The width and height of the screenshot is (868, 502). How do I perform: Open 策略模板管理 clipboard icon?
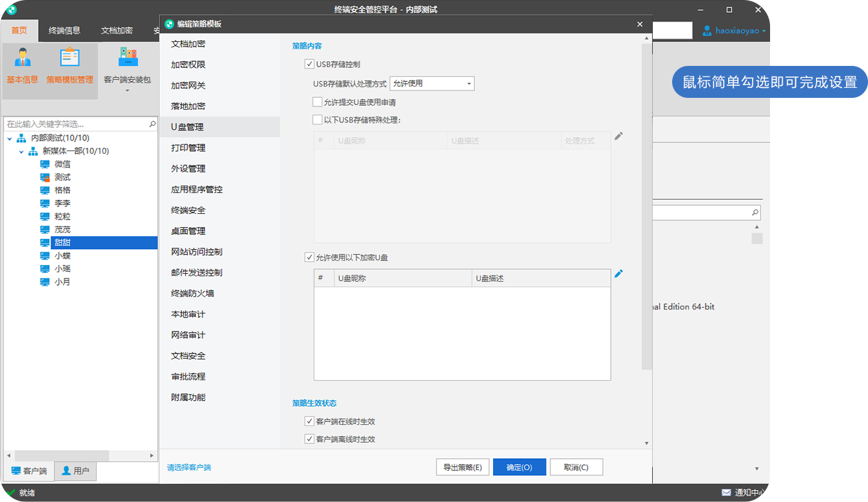point(70,59)
